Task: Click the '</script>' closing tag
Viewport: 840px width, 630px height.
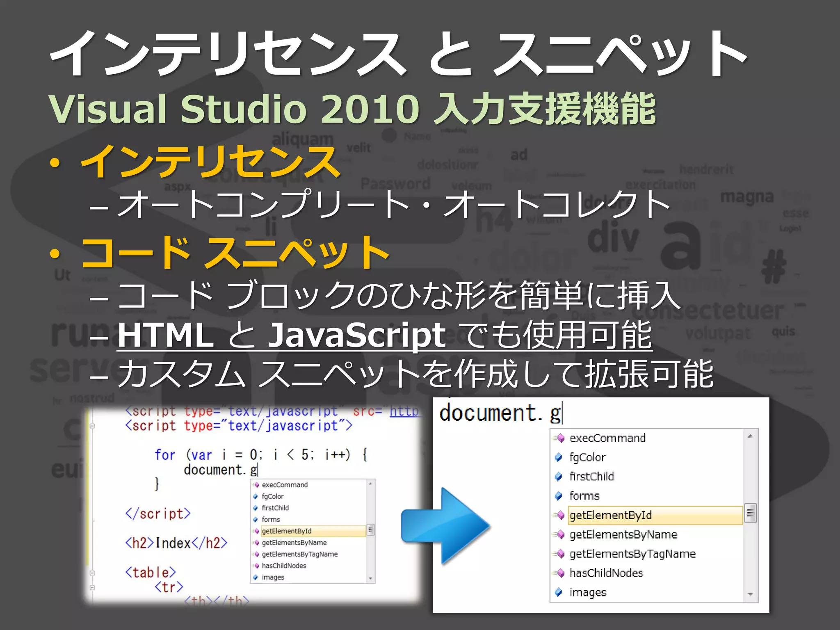Action: point(158,514)
